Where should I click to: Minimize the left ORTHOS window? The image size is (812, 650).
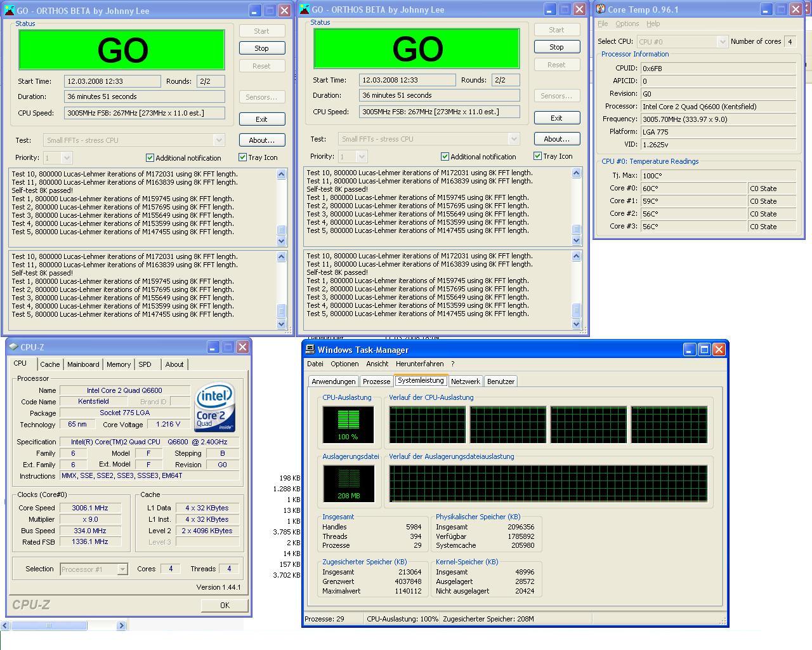point(255,11)
